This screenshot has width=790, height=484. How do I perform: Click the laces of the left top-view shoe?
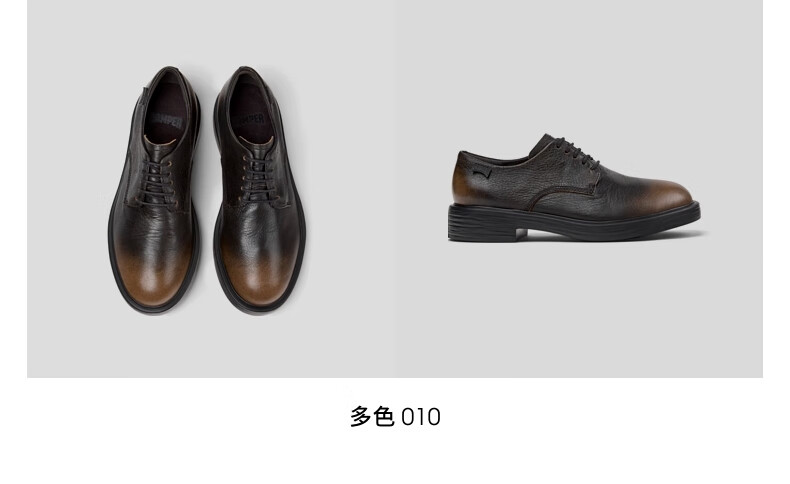click(x=157, y=181)
